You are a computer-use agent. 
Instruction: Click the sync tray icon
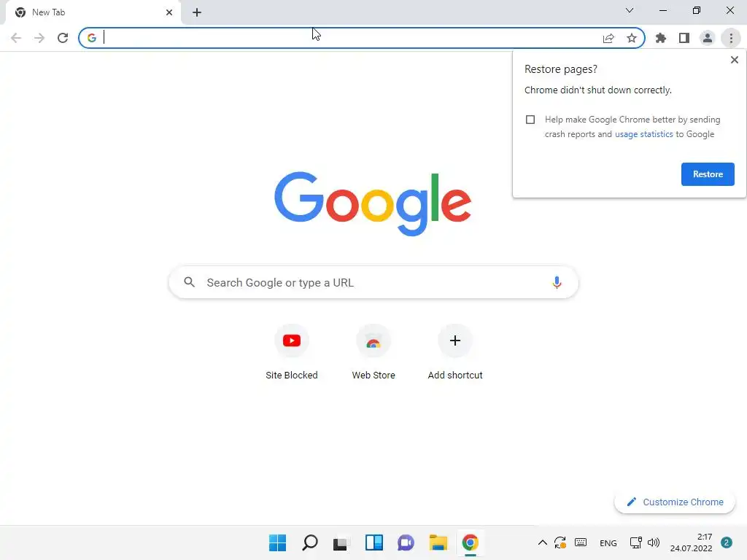tap(560, 542)
